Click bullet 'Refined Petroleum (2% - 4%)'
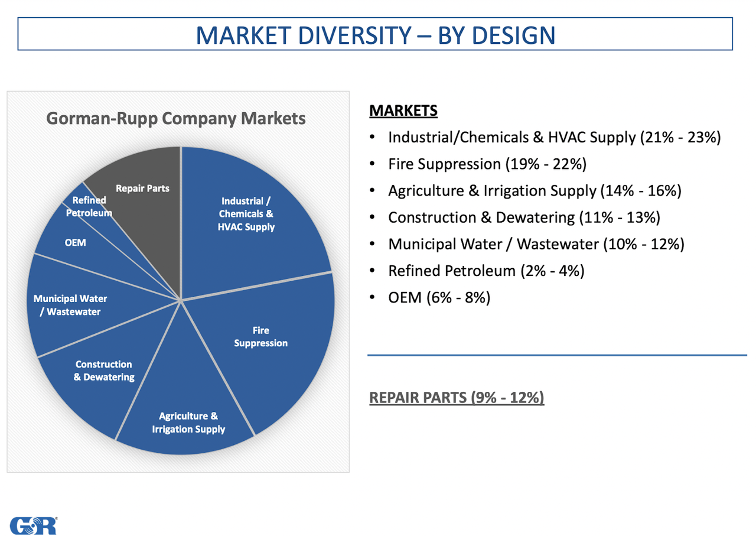This screenshot has width=756, height=536. coord(486,271)
